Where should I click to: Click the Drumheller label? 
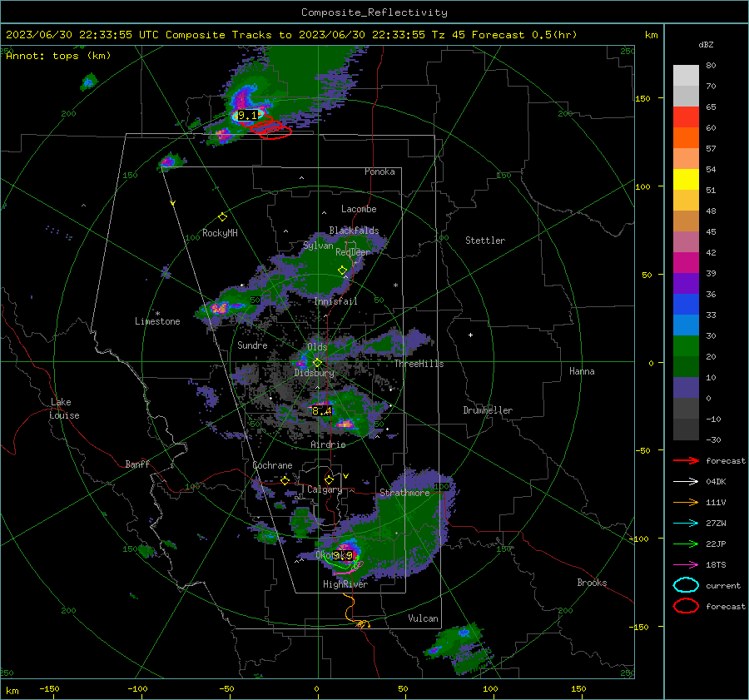click(488, 410)
